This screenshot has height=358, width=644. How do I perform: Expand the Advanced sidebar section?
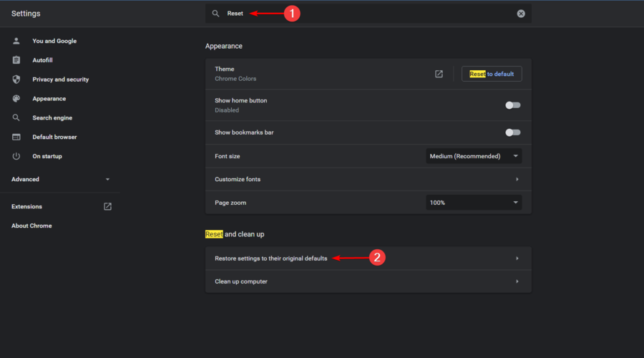tap(60, 179)
